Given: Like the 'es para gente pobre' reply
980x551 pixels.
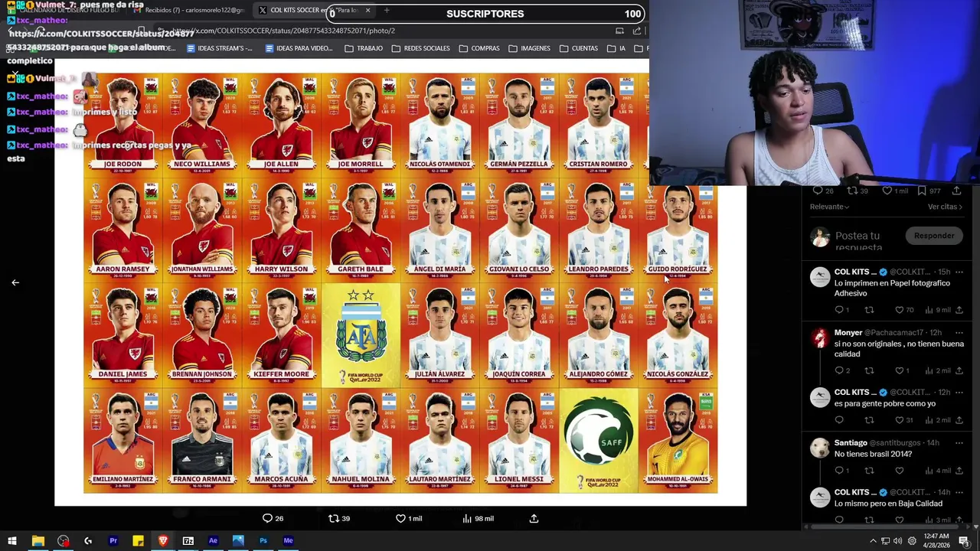Looking at the screenshot, I should pyautogui.click(x=900, y=420).
